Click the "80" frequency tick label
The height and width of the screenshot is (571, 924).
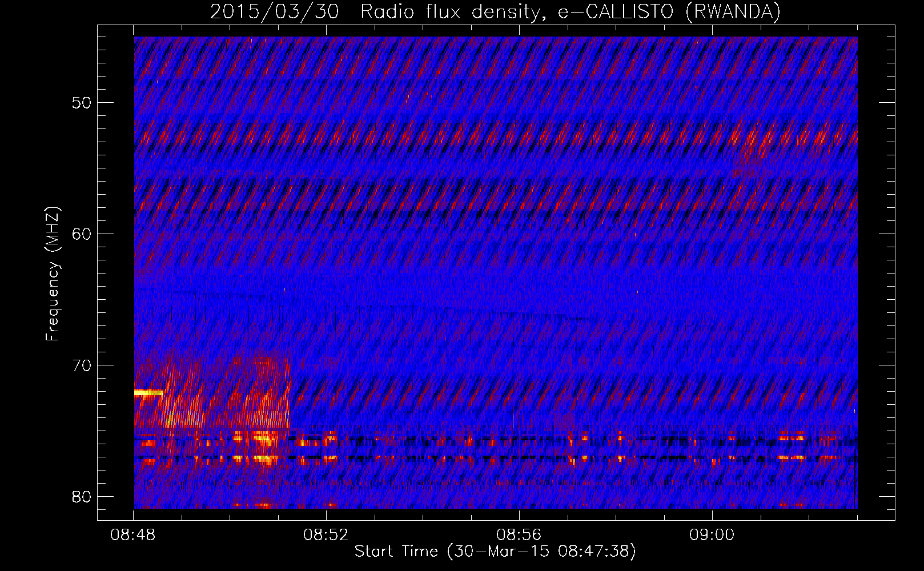coord(82,496)
